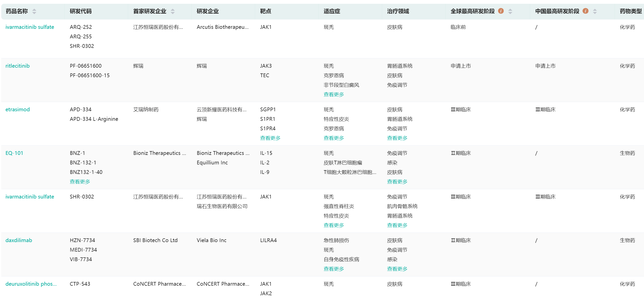This screenshot has width=644, height=308.
Task: Show more indications for SHR-0302 ivarmacitinib
Action: [x=334, y=225]
